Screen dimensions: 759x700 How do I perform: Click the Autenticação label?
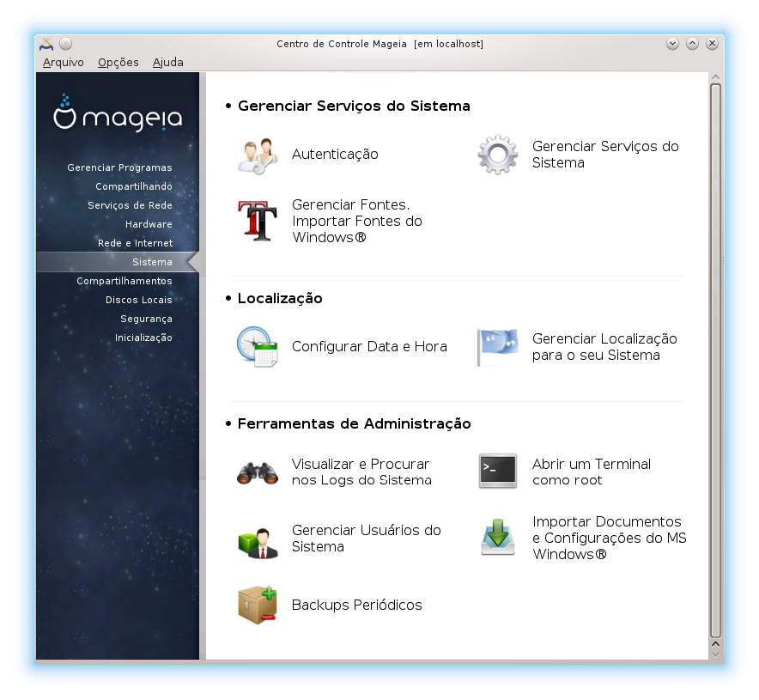[x=335, y=155]
